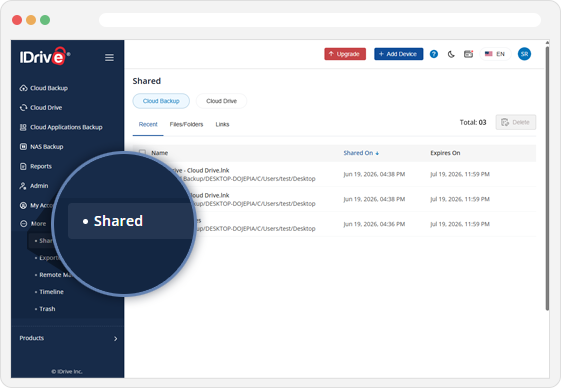Click the My Account person icon
Viewport: 561px width, 388px height.
click(x=23, y=205)
